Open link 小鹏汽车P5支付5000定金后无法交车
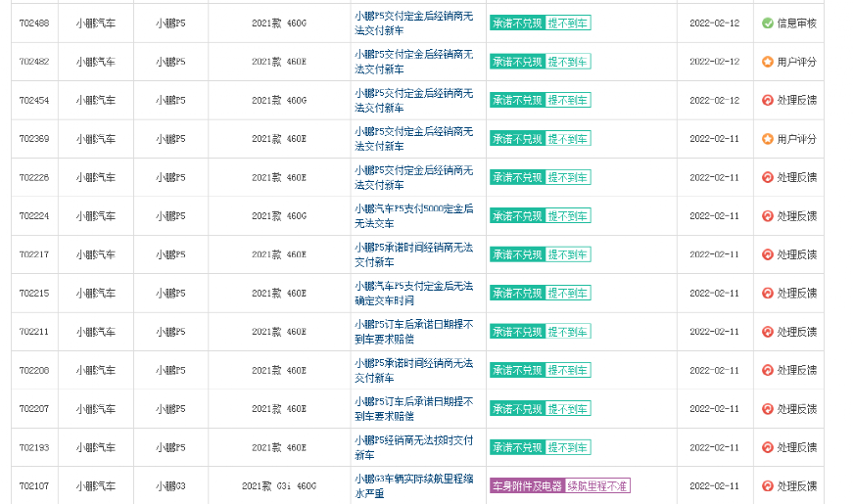Screen dimensions: 854x504 click(x=413, y=216)
